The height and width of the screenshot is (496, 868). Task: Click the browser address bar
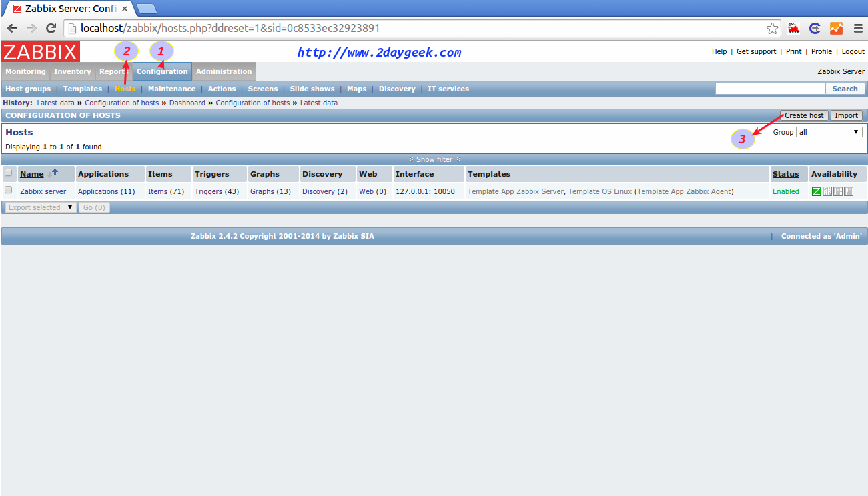pos(422,29)
